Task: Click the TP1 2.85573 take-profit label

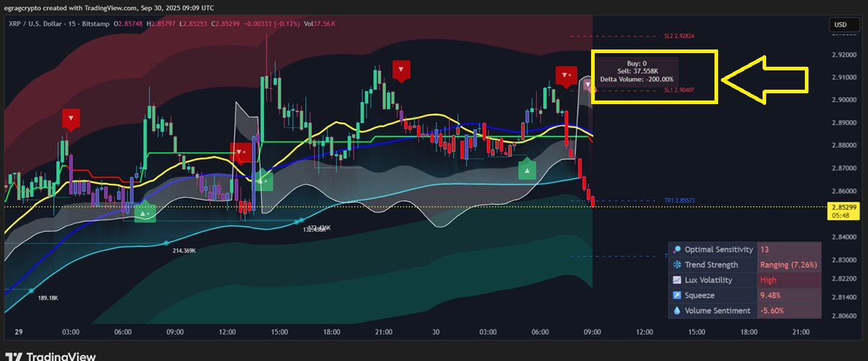Action: [680, 201]
